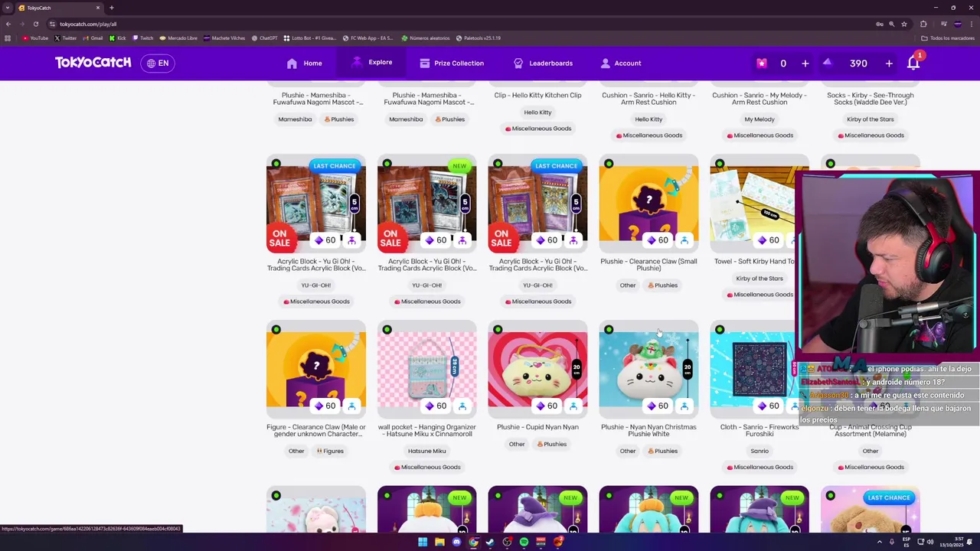980x551 pixels.
Task: Click claw icon on Clearance Claw Small Plushie card
Action: coord(684,240)
